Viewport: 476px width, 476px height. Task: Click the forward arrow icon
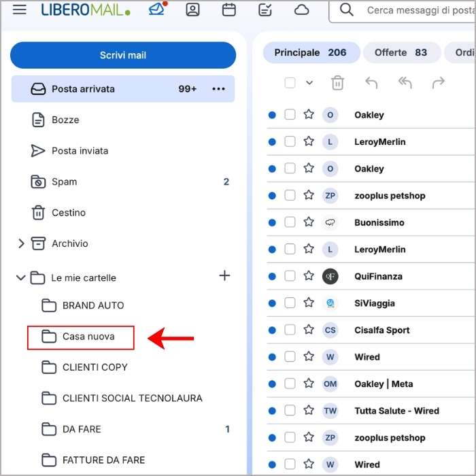(439, 82)
